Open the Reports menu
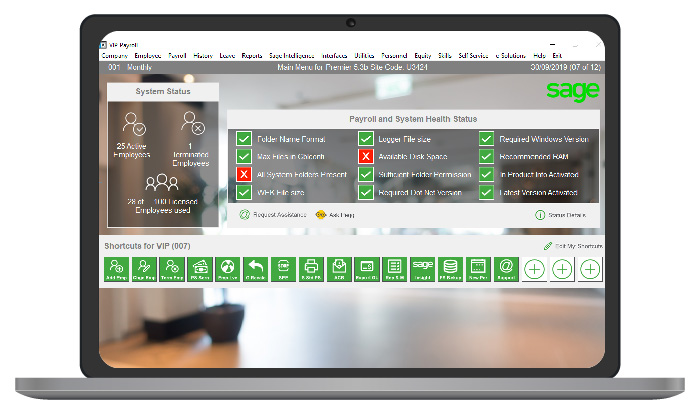This screenshot has height=414, width=700. click(252, 56)
